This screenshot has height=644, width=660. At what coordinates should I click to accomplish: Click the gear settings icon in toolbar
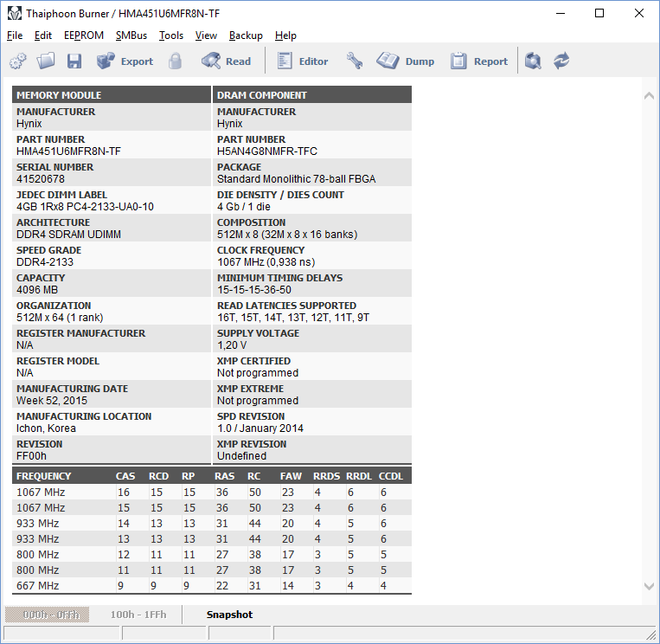18,61
